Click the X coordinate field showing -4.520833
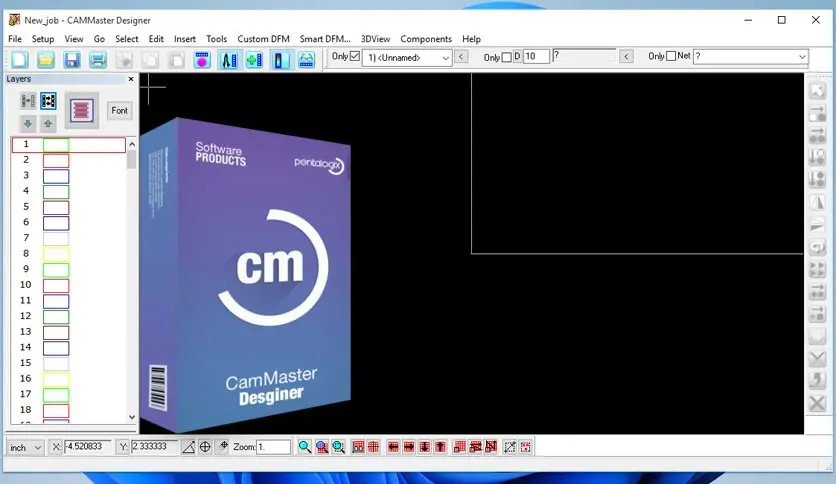The height and width of the screenshot is (484, 836). pos(87,447)
